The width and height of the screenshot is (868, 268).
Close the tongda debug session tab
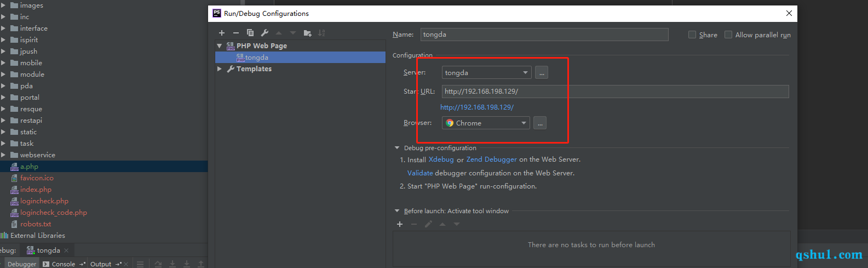coord(66,250)
